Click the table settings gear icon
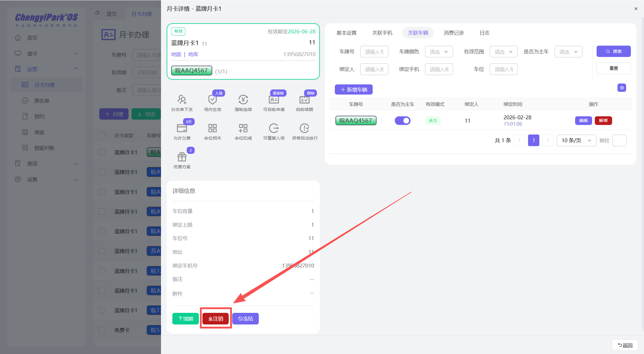This screenshot has height=354, width=644. [622, 88]
